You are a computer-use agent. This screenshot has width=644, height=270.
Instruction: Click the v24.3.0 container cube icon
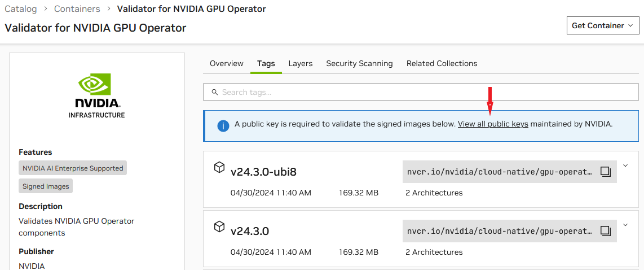pyautogui.click(x=219, y=227)
